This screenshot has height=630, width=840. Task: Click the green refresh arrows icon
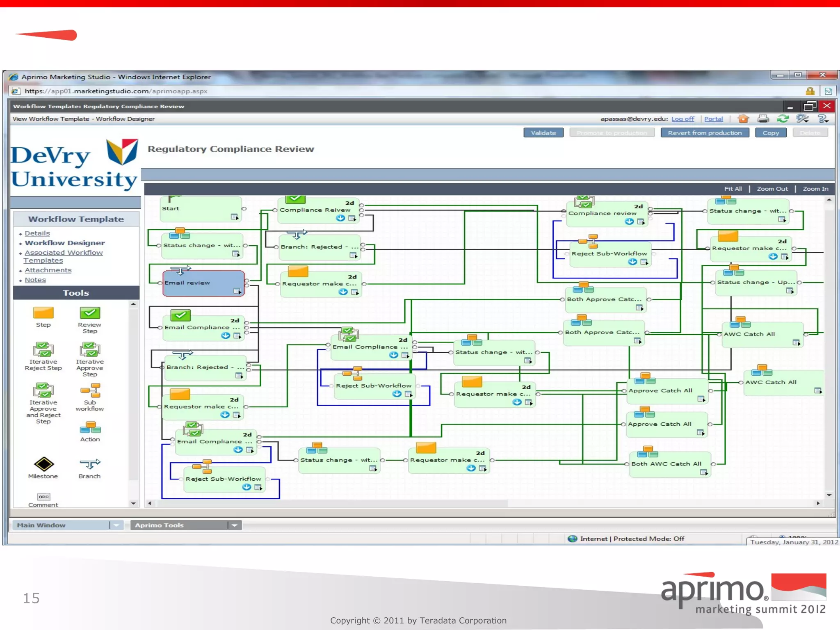click(783, 119)
